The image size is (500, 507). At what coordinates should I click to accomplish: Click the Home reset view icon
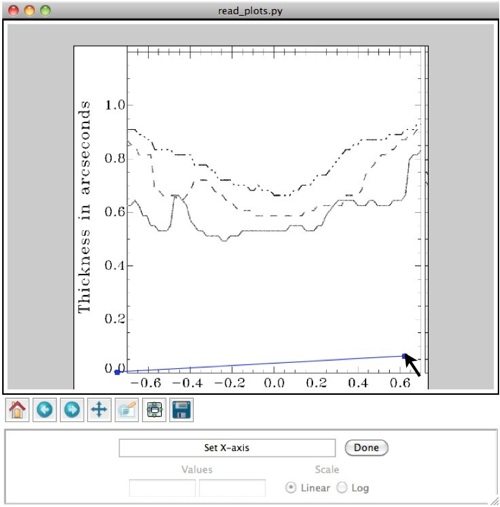(x=17, y=410)
